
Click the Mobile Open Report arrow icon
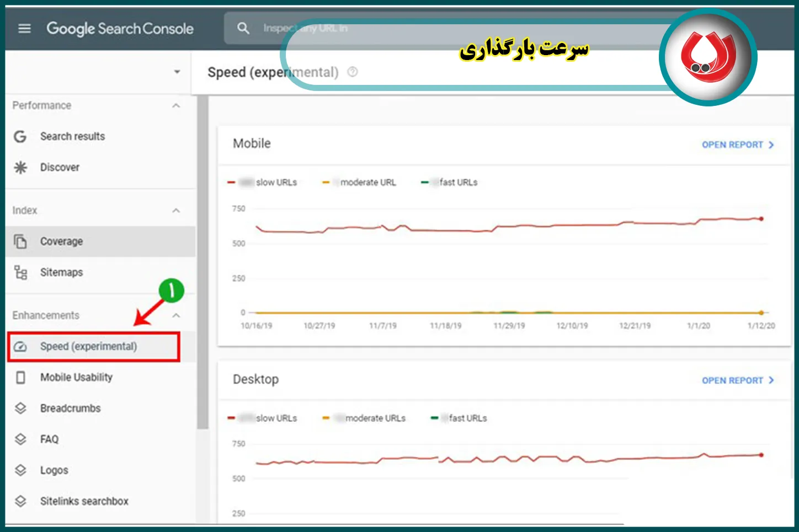[771, 145]
